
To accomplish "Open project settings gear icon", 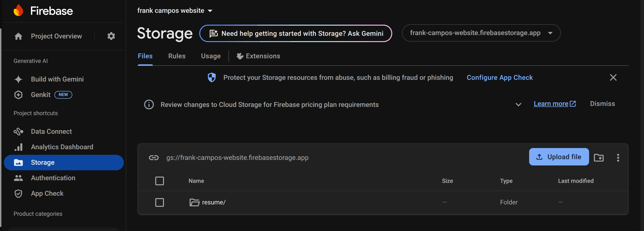I will [x=111, y=36].
